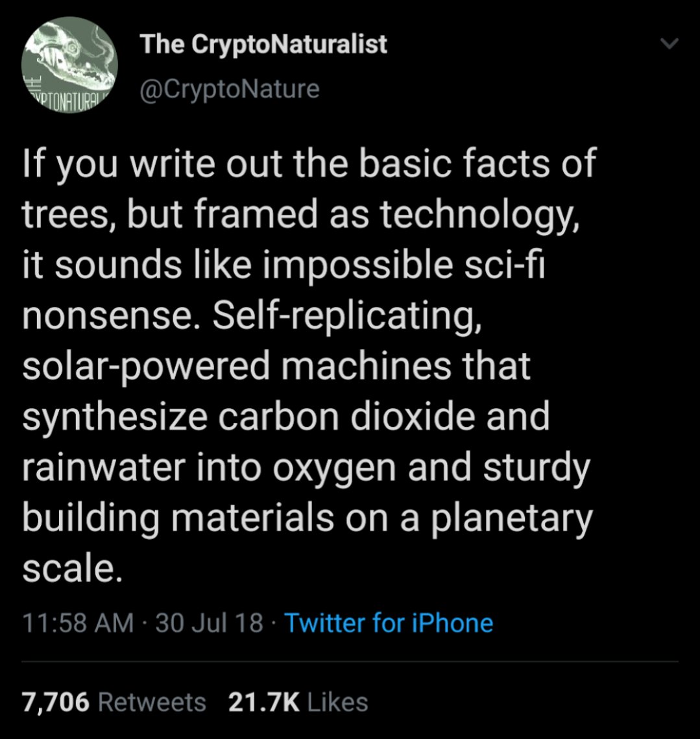Image resolution: width=700 pixels, height=739 pixels.
Task: Click the word "Self-replicating" in the tweet
Action: pos(347,316)
